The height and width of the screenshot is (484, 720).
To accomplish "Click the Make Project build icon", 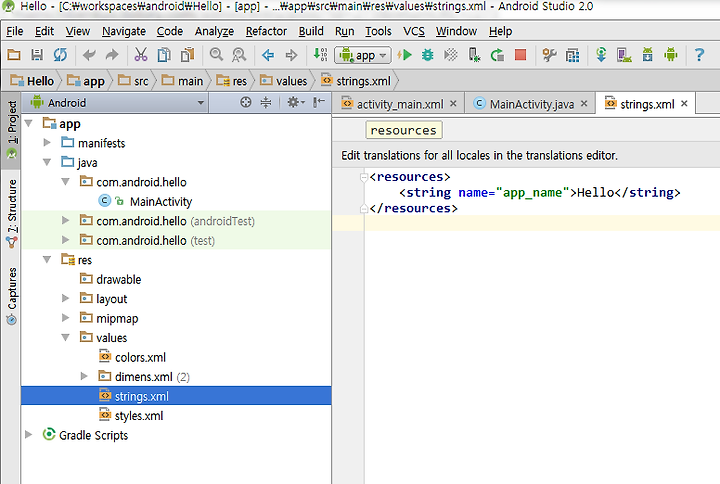I will (x=320, y=55).
